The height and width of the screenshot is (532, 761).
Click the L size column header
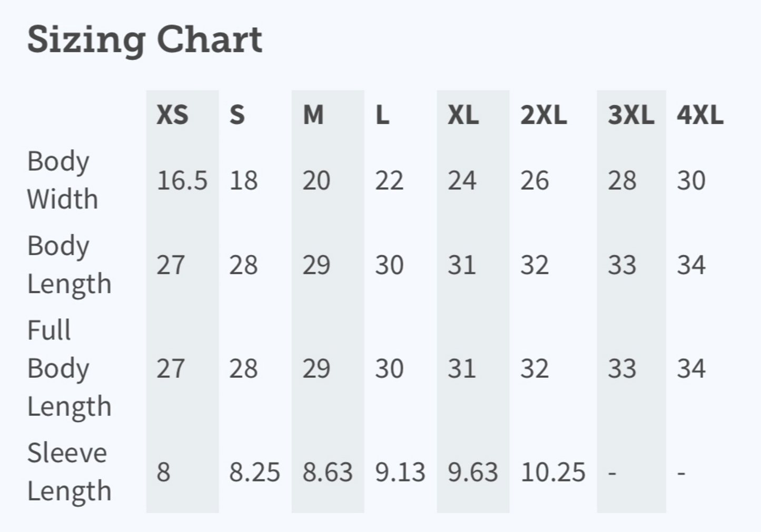click(382, 115)
